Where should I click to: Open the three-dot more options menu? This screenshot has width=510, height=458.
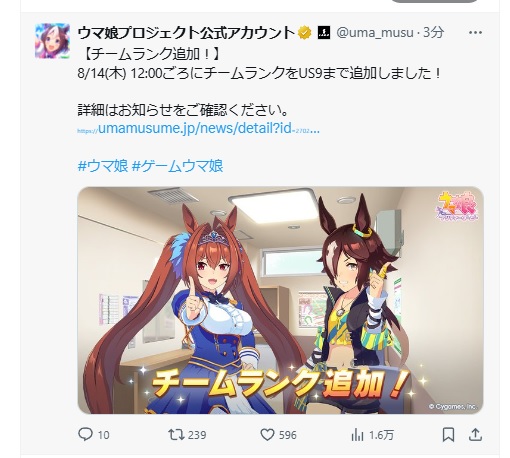tap(475, 32)
